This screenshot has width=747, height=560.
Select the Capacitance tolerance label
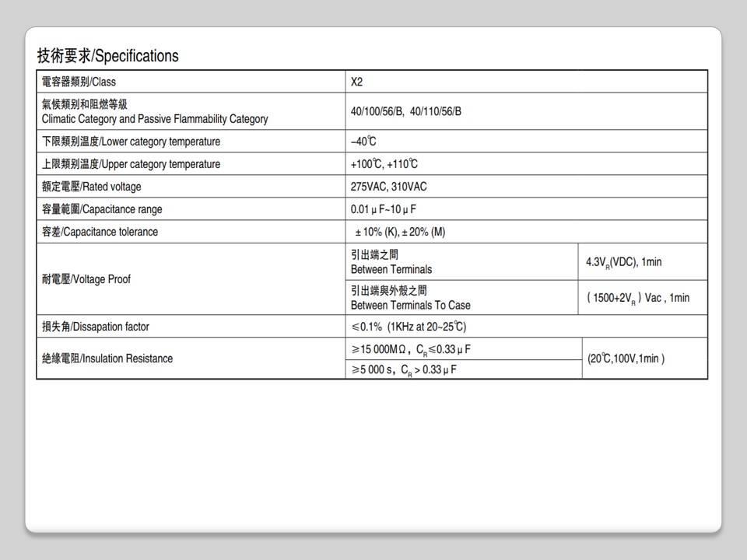[100, 232]
